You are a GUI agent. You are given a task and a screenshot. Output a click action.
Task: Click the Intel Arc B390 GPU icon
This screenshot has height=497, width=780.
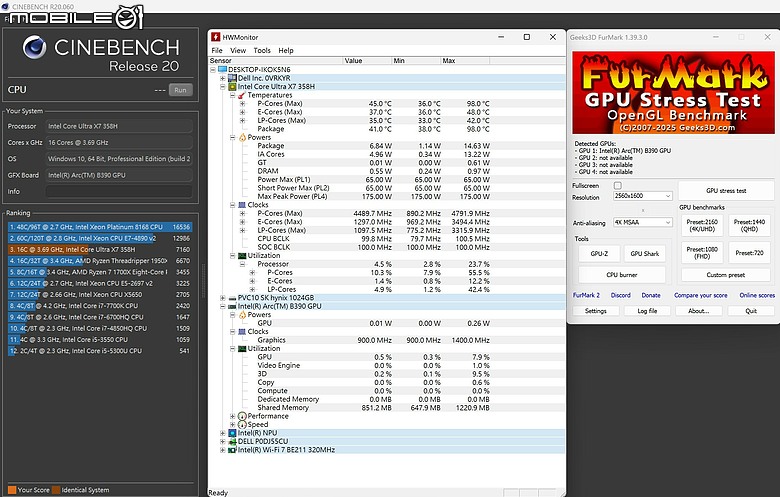232,306
